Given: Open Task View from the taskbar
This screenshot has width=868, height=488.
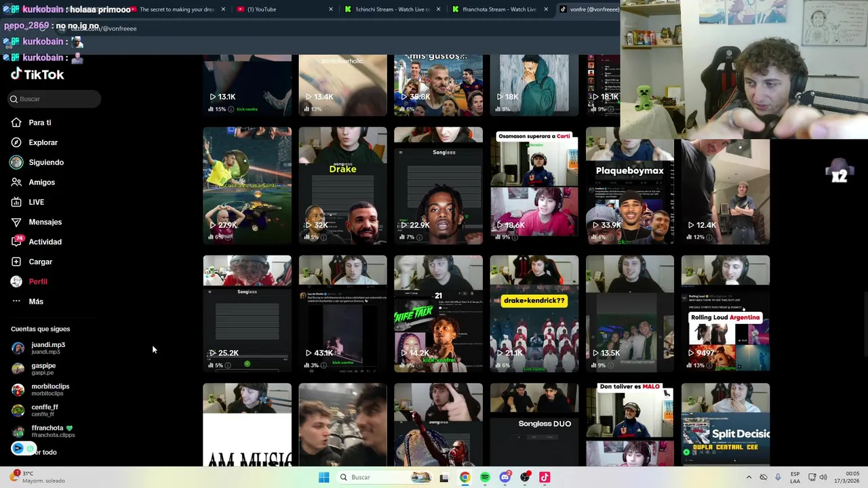Looking at the screenshot, I should (x=444, y=477).
